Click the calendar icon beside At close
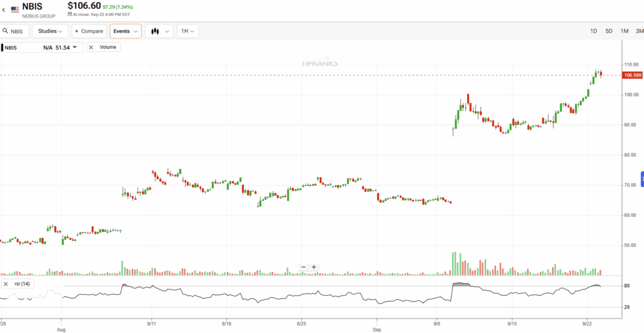The image size is (644, 333). (x=69, y=14)
